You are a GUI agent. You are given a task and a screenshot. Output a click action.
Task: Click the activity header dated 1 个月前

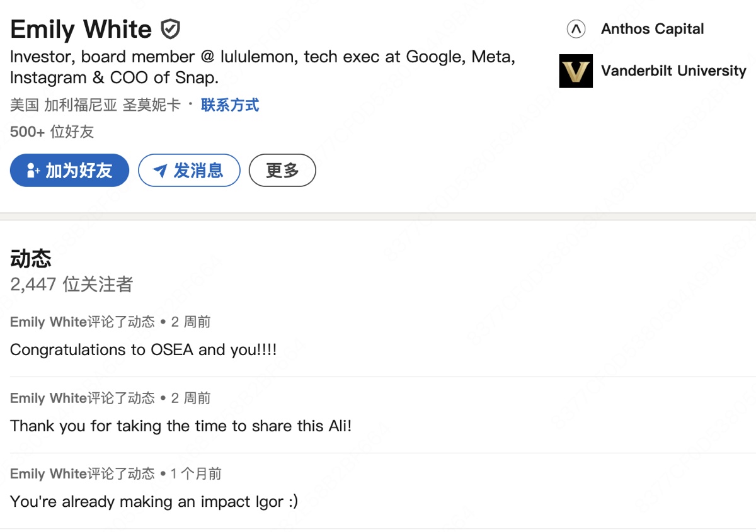coord(116,473)
